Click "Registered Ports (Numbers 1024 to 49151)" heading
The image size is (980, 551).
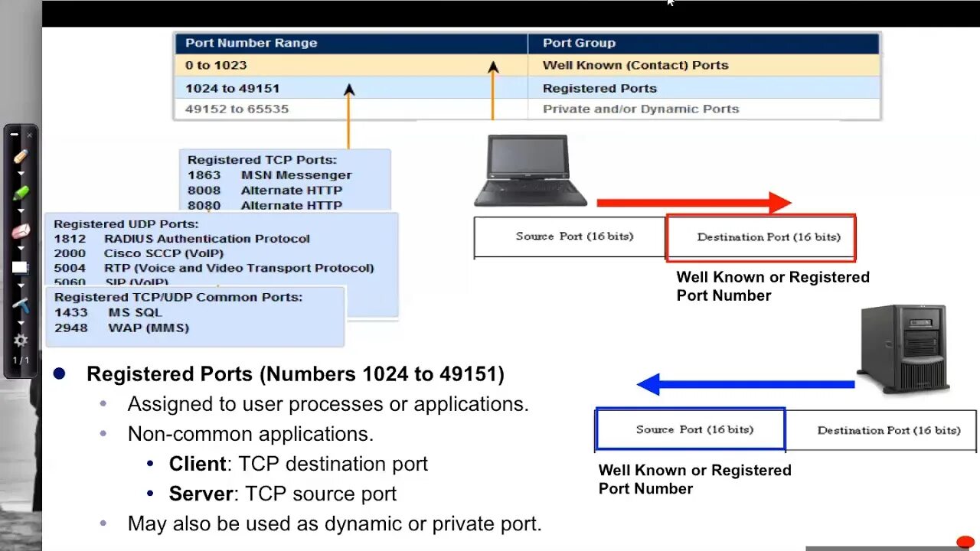tap(296, 374)
